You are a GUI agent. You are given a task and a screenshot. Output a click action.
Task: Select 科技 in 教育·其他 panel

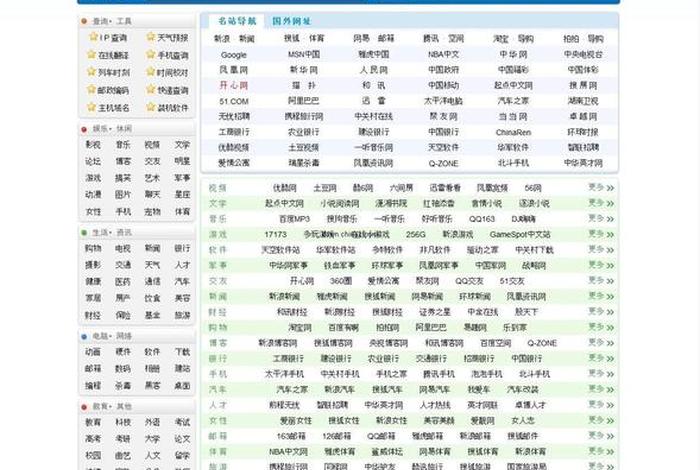(x=123, y=422)
